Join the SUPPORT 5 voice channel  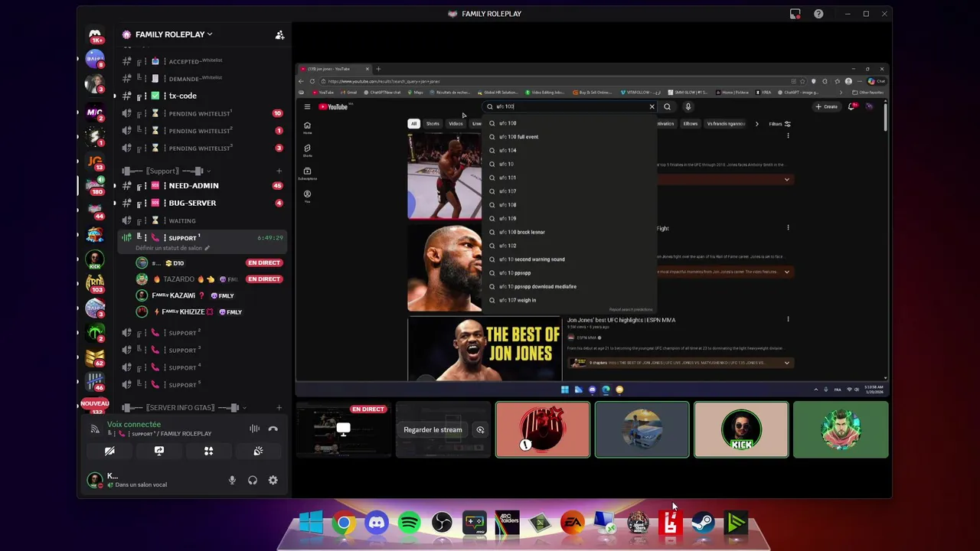pos(202,385)
